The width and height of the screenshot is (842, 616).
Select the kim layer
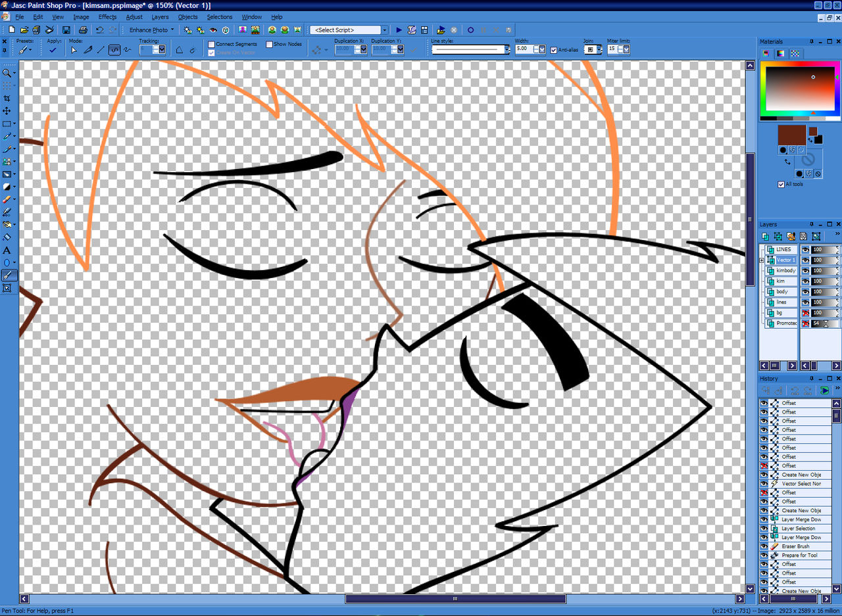point(781,281)
